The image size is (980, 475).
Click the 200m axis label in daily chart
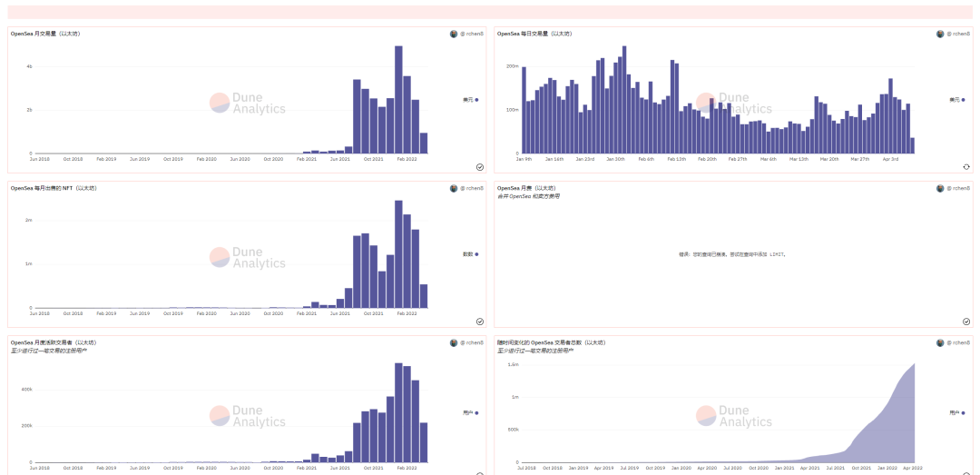pyautogui.click(x=513, y=66)
